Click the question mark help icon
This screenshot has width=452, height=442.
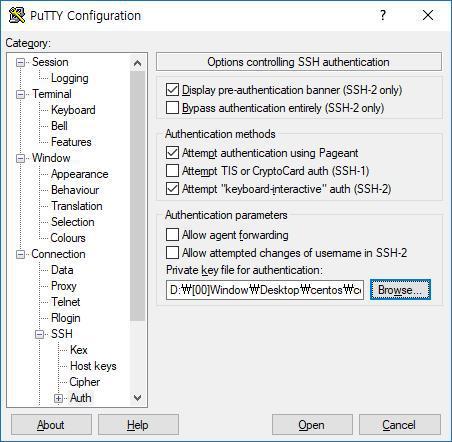[383, 15]
